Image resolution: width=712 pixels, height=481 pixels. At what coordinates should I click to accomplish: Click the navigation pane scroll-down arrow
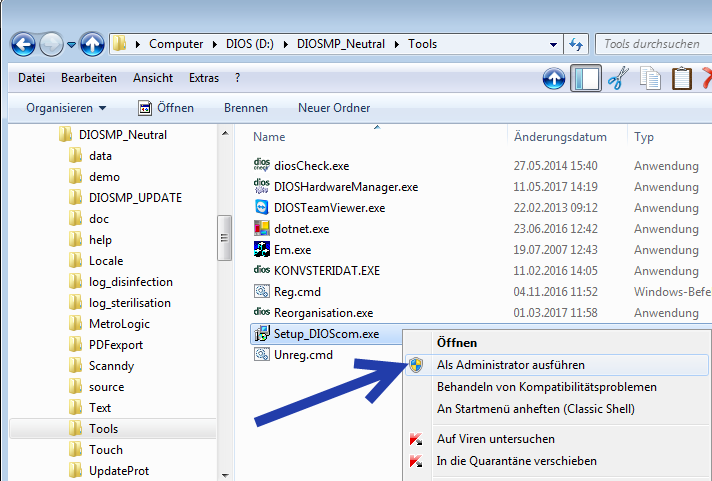click(225, 475)
